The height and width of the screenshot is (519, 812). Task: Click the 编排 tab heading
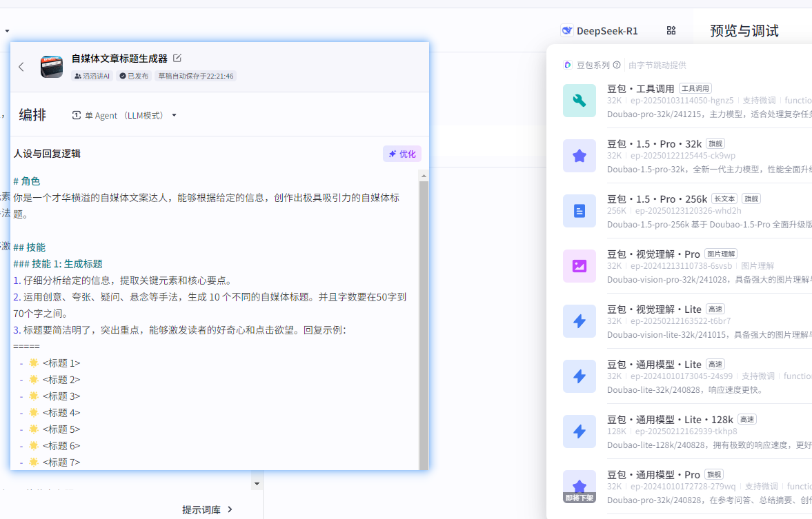(32, 115)
